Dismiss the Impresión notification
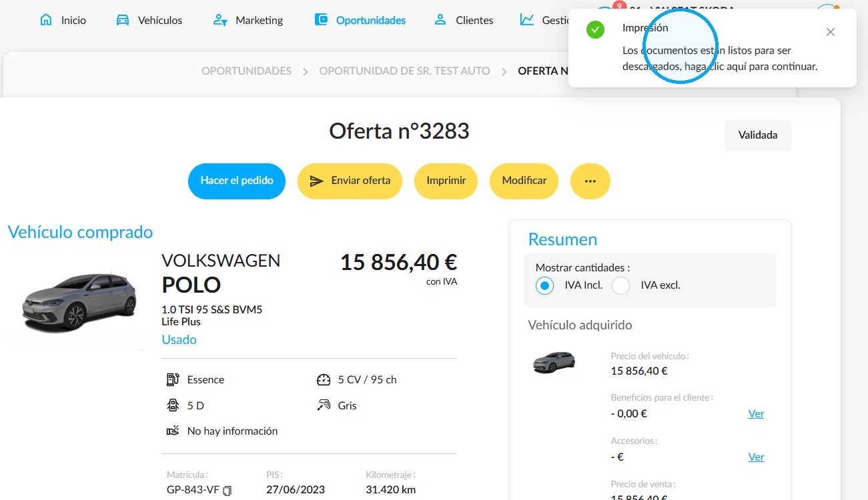868x500 pixels. (830, 32)
